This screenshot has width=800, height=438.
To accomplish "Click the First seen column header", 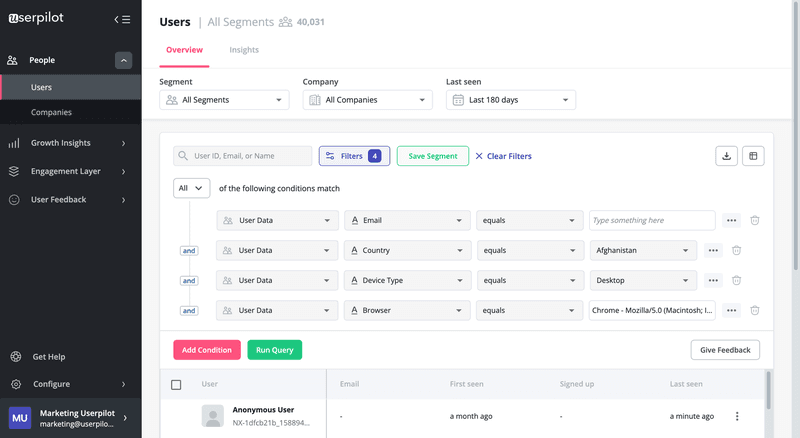I will (466, 384).
